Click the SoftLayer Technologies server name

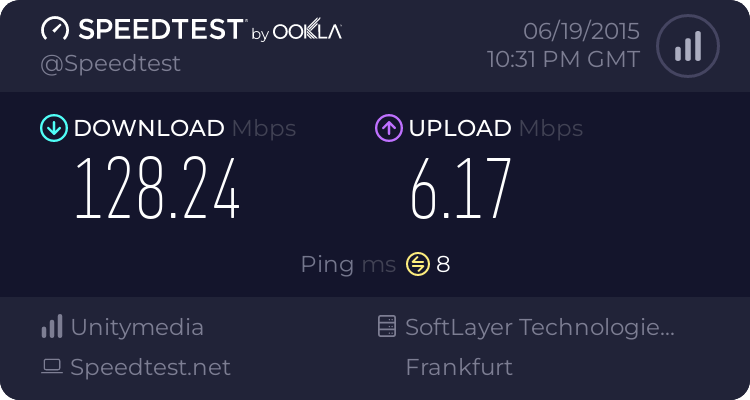click(x=540, y=328)
